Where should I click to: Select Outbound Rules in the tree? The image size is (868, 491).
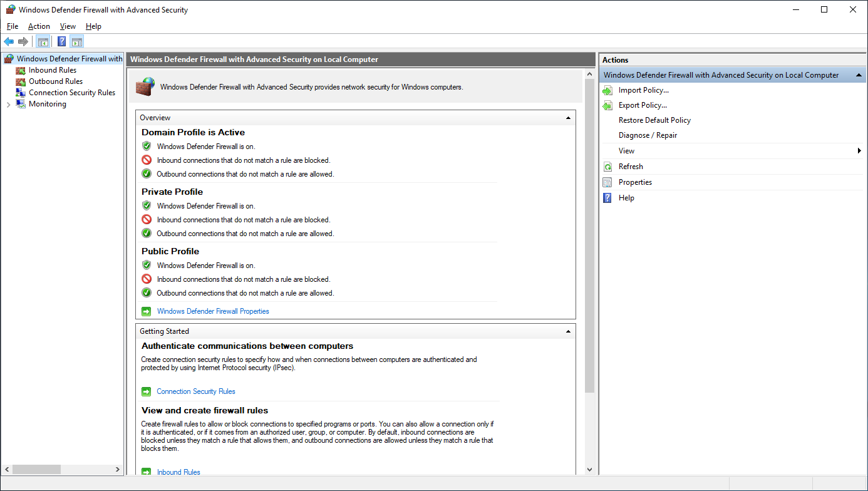click(x=55, y=81)
